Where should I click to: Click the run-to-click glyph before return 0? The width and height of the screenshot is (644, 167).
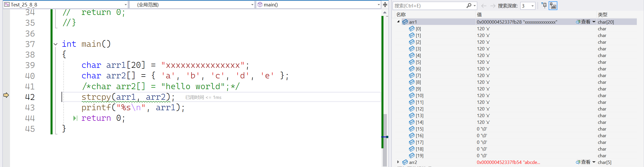pos(75,118)
